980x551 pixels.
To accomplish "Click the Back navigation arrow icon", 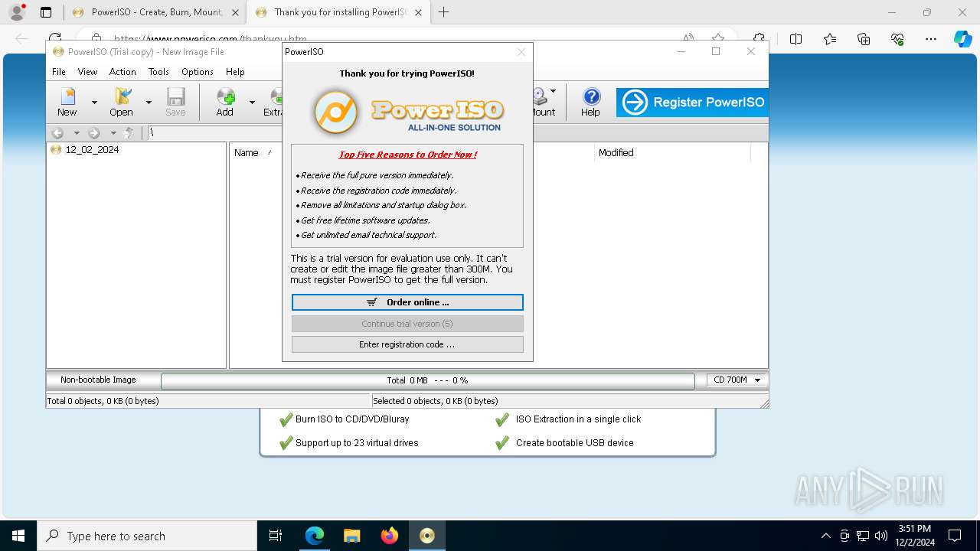I will pyautogui.click(x=57, y=133).
